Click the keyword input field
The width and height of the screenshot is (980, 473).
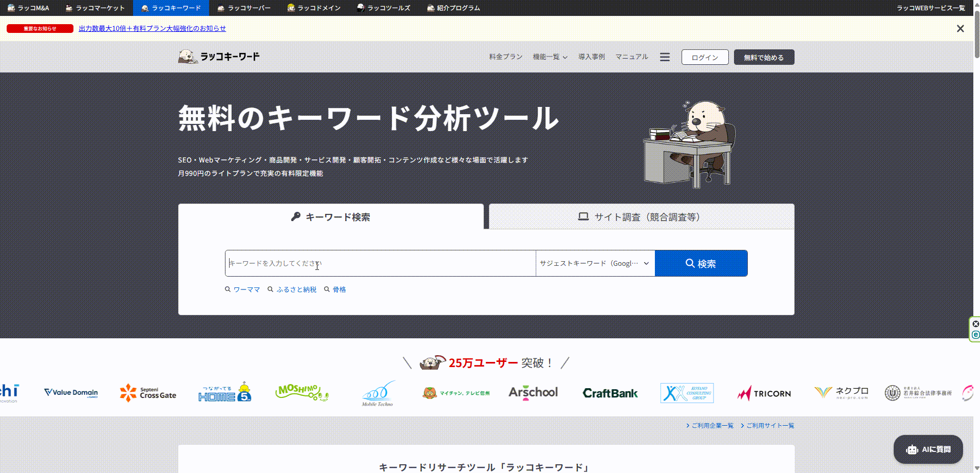[380, 263]
